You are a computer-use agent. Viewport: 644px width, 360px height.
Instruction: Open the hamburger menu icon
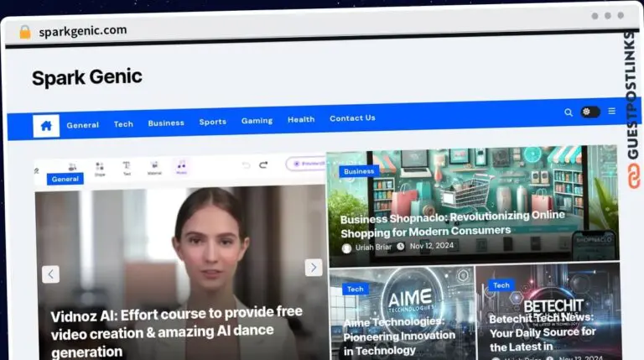pyautogui.click(x=612, y=112)
